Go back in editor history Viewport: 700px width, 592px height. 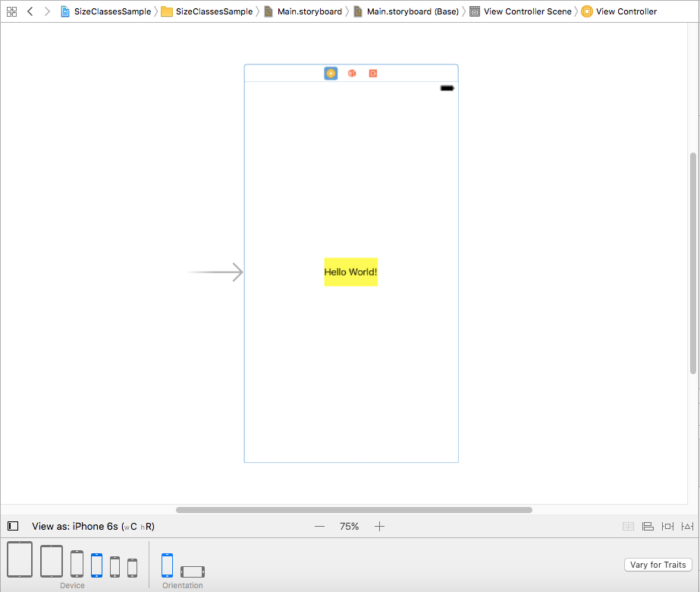click(30, 11)
